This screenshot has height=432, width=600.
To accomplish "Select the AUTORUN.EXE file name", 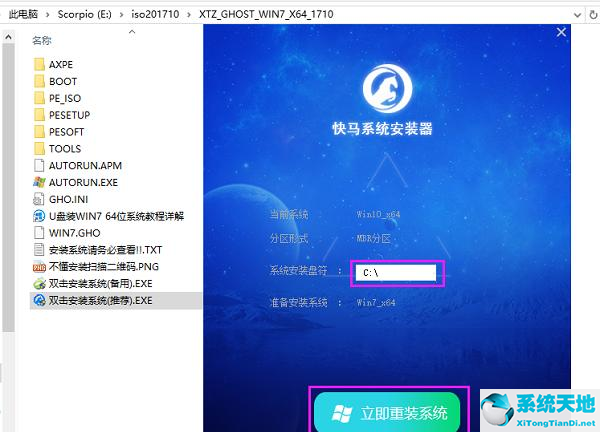I will [83, 183].
